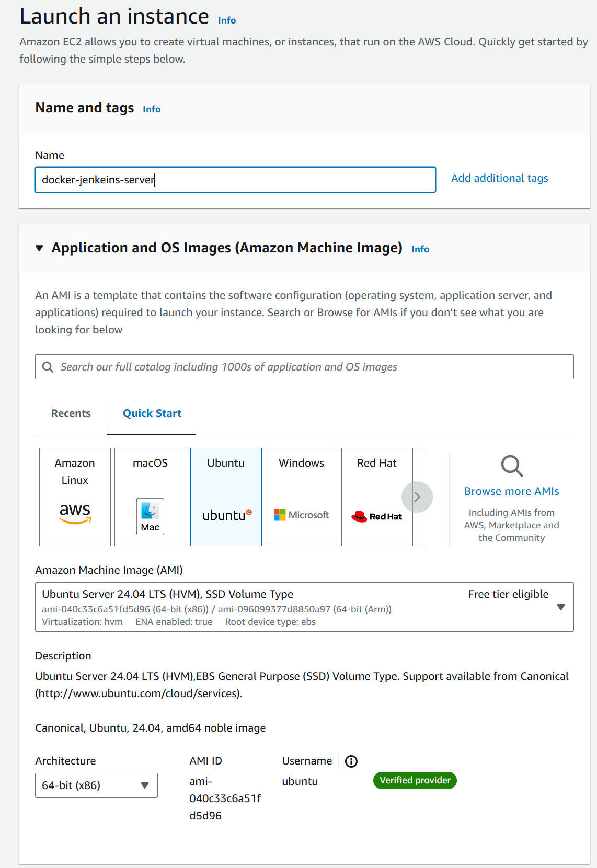Image resolution: width=597 pixels, height=868 pixels.
Task: Open Info link beside Name and tags
Action: tap(152, 109)
